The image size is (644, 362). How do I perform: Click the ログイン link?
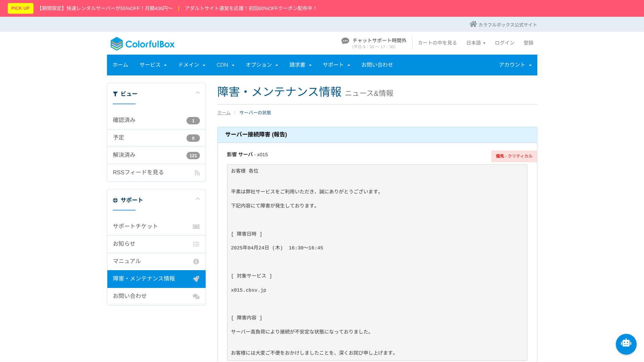(504, 43)
